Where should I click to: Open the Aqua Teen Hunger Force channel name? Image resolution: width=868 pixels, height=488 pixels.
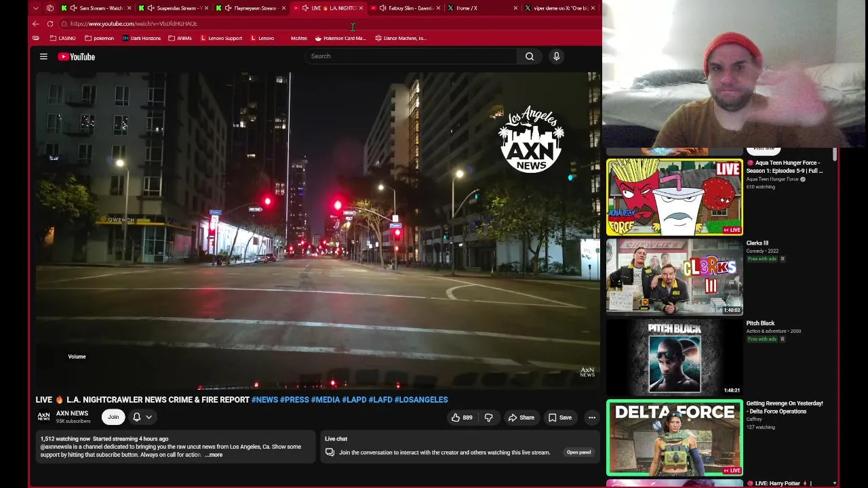click(772, 179)
